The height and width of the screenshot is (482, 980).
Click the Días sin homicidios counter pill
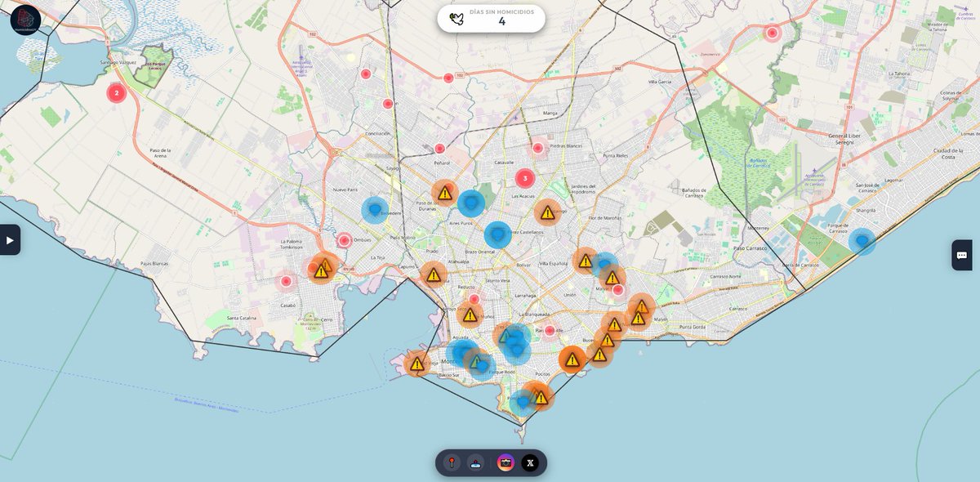[492, 19]
